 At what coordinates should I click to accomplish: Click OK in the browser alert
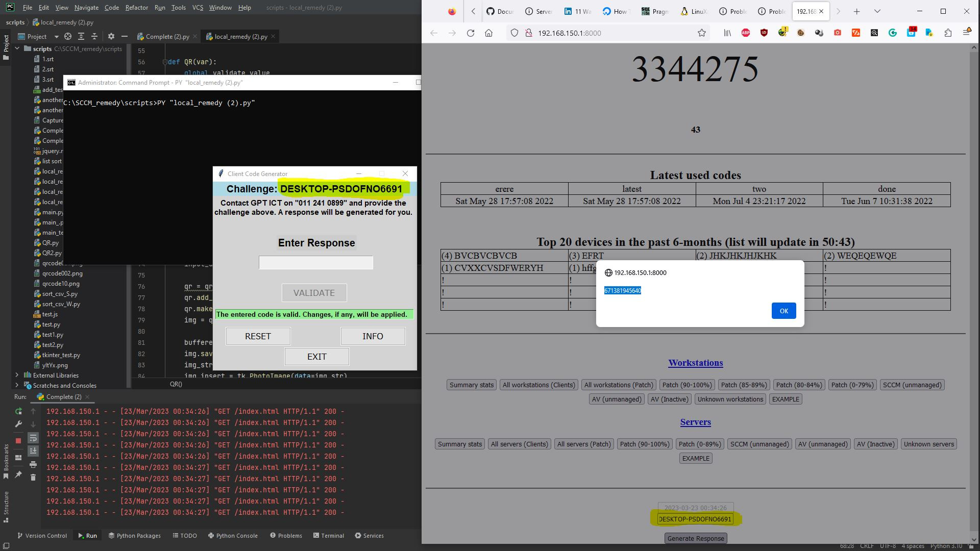[783, 311]
